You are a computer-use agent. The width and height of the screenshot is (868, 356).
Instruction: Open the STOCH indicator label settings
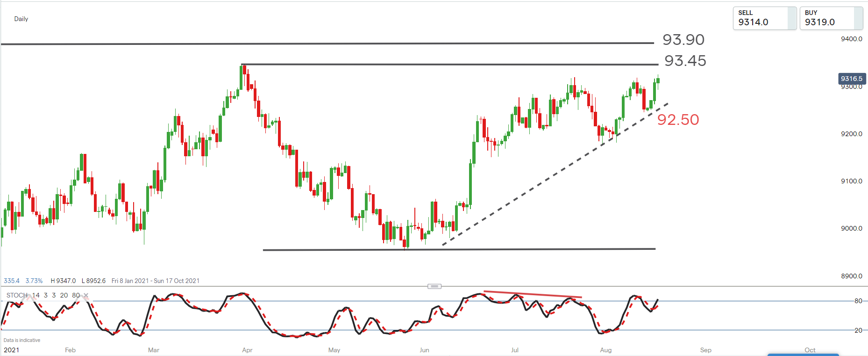point(17,295)
